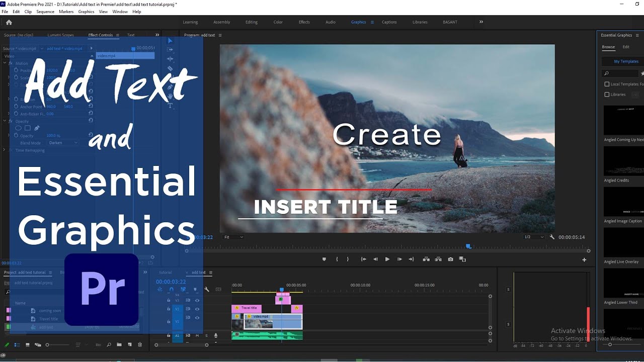Image resolution: width=644 pixels, height=362 pixels.
Task: Switch Project panel to list view
Action: (17, 345)
